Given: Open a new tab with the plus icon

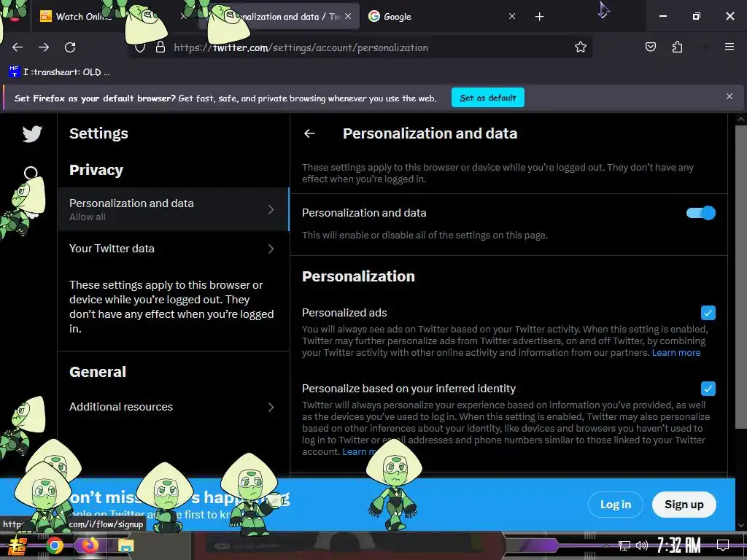Looking at the screenshot, I should point(539,17).
